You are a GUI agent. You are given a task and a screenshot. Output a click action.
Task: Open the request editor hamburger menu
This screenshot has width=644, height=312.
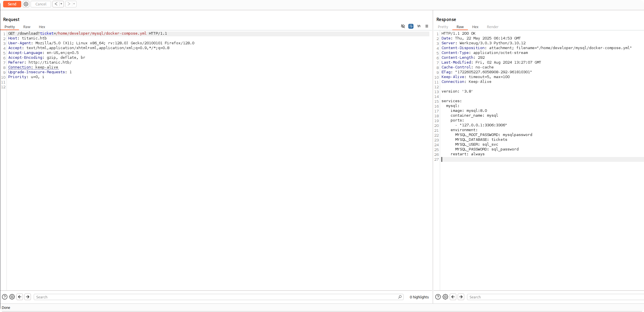click(x=426, y=26)
